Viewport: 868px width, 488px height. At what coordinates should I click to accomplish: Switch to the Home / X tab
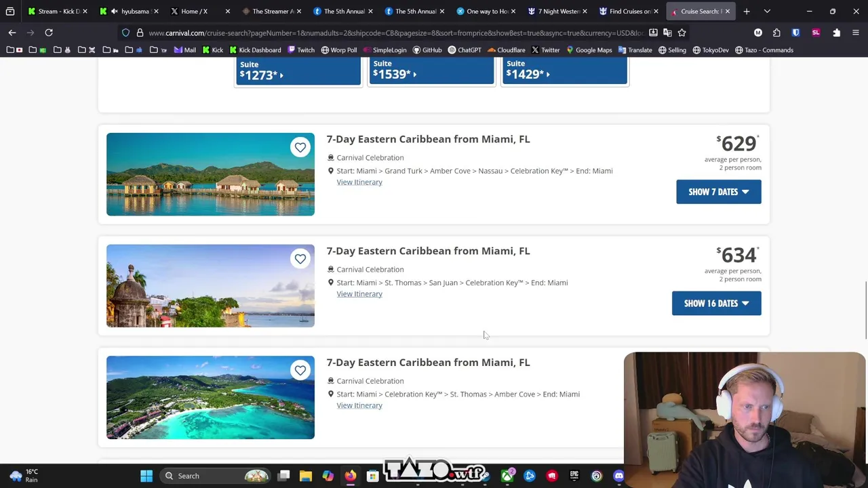pos(199,11)
